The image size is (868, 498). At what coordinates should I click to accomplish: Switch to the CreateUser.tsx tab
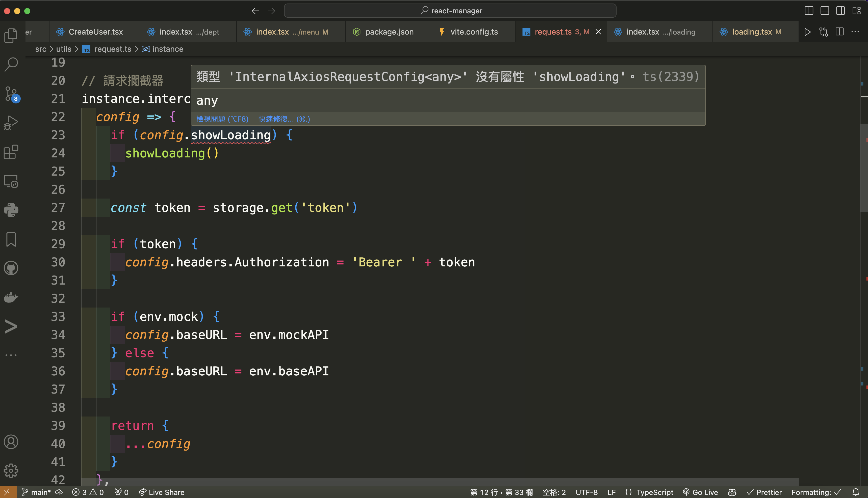(x=94, y=32)
